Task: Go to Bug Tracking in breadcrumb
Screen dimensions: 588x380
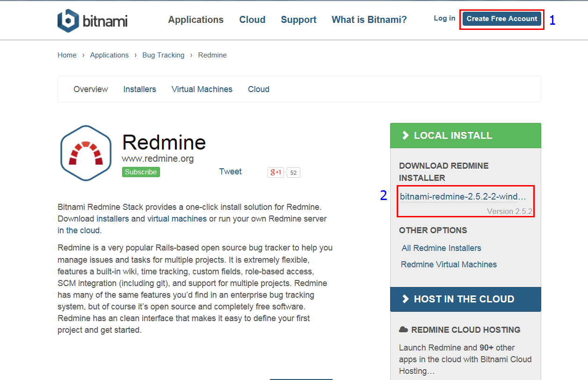Action: (x=163, y=55)
